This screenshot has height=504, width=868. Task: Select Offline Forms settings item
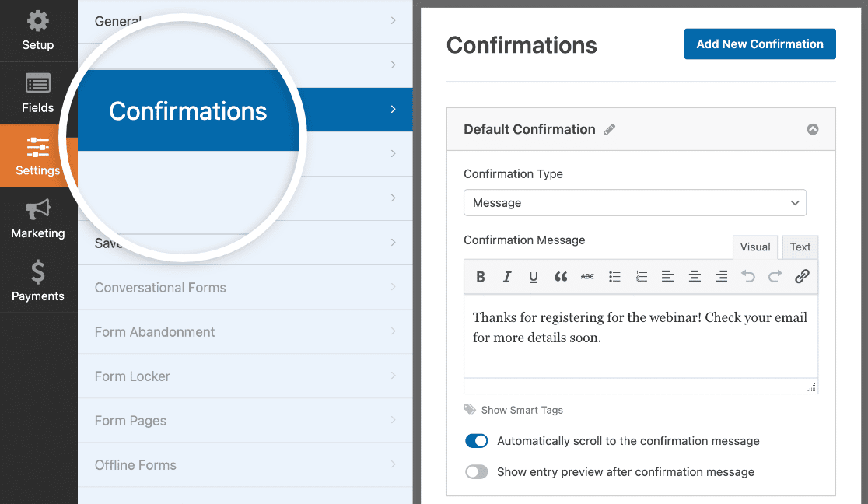point(245,464)
